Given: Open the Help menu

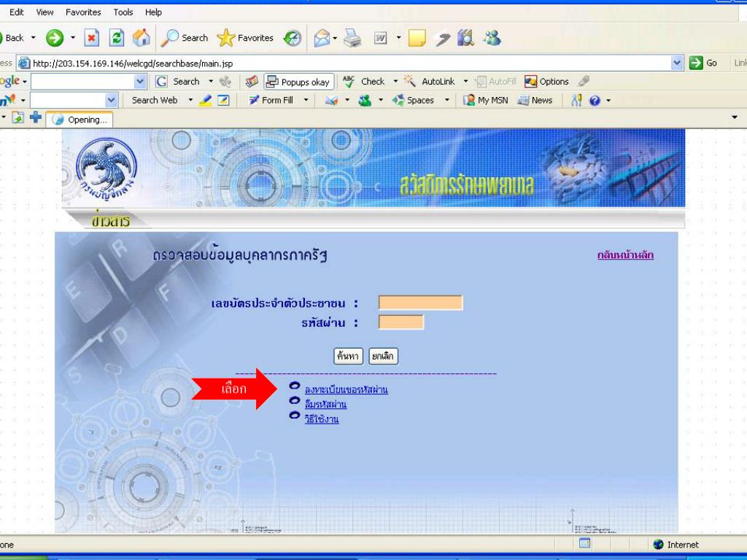Looking at the screenshot, I should [153, 12].
